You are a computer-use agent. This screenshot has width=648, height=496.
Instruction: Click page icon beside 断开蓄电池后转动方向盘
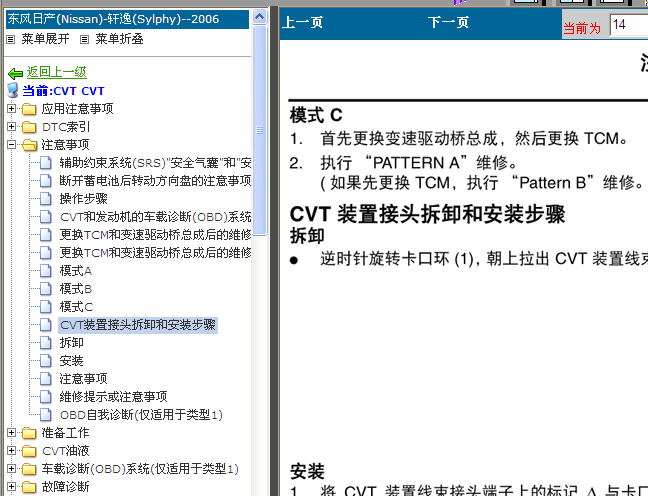(x=46, y=181)
